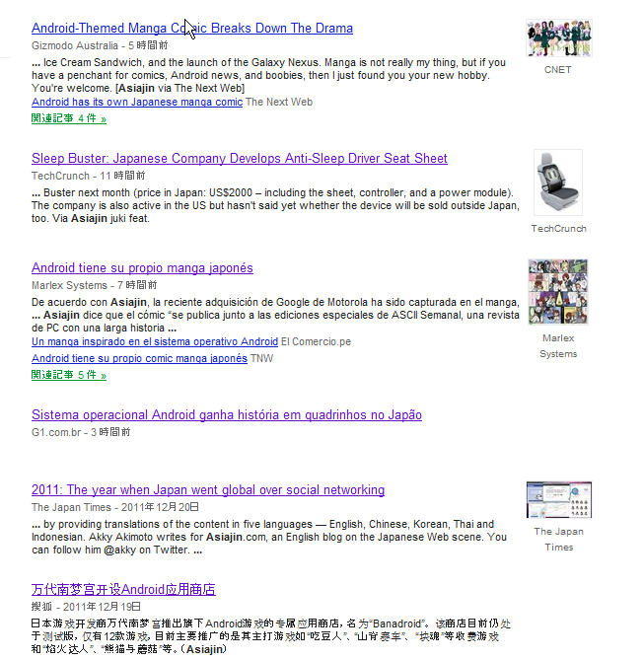Show the 4 related articles (関連記事 4 件)
644x660 pixels.
[69, 118]
